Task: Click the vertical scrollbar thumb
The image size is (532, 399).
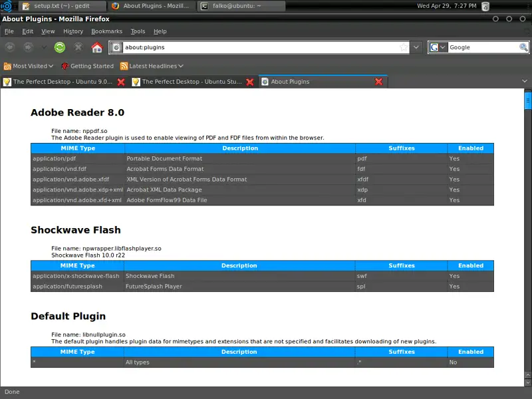Action: click(528, 101)
